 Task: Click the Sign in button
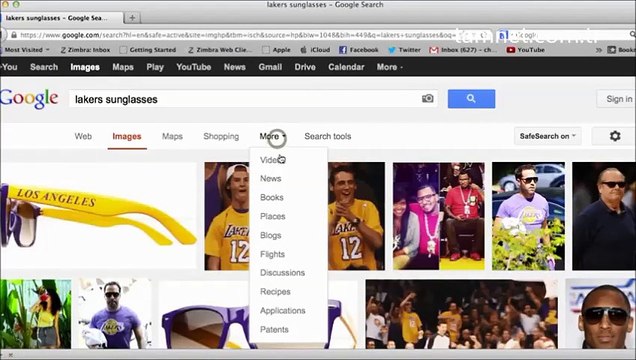pyautogui.click(x=618, y=99)
